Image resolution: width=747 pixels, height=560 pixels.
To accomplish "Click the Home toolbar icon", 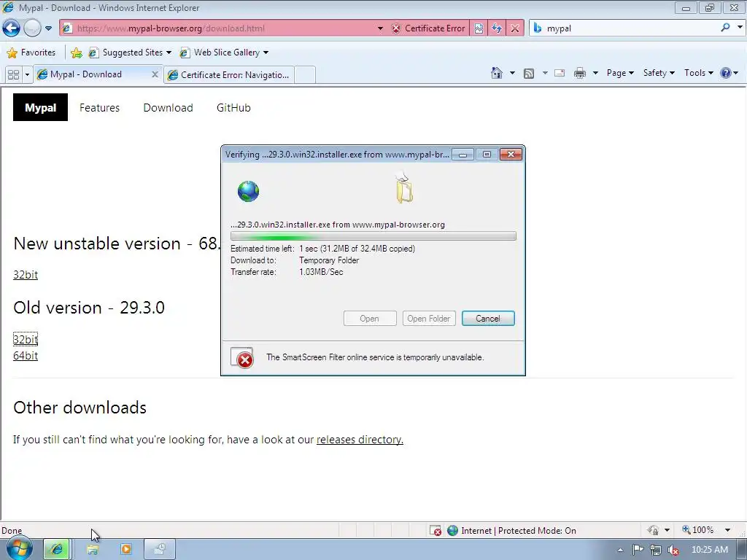I will 496,73.
